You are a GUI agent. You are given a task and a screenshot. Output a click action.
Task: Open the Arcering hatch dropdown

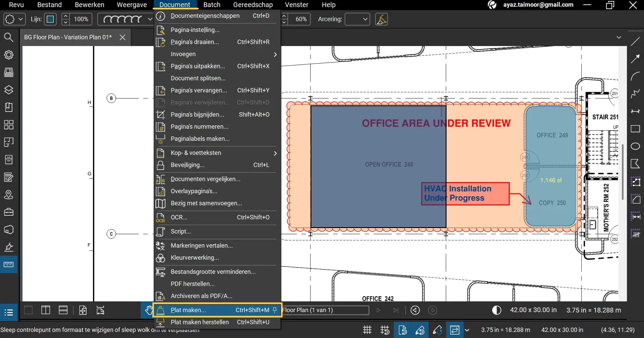(357, 19)
